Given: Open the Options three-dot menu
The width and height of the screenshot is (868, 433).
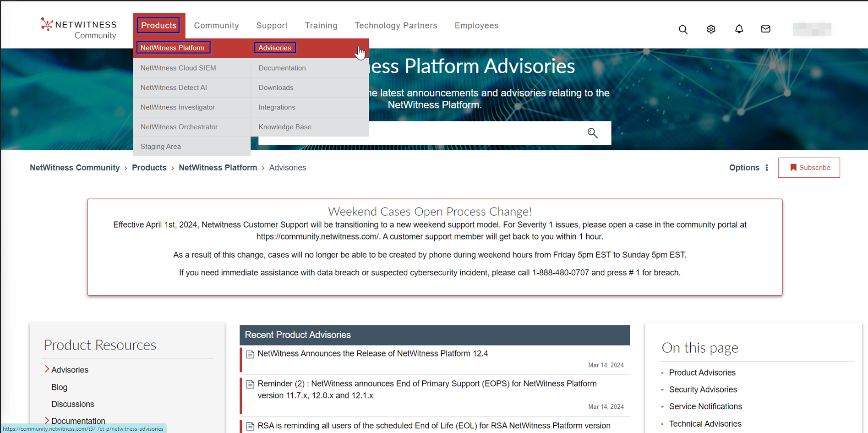Looking at the screenshot, I should (x=767, y=168).
